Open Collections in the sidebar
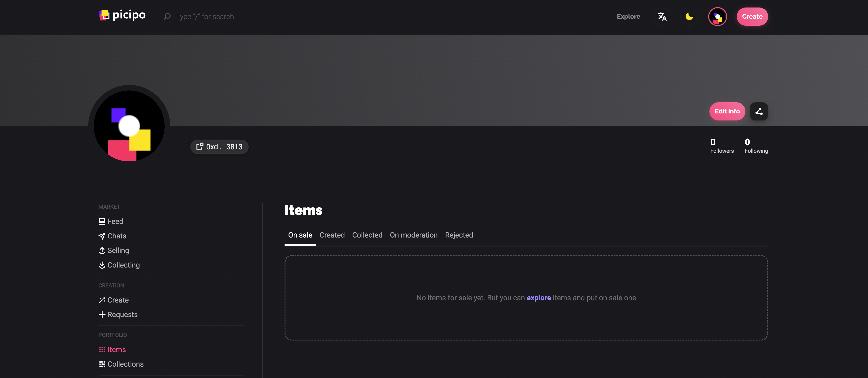 pos(121,364)
